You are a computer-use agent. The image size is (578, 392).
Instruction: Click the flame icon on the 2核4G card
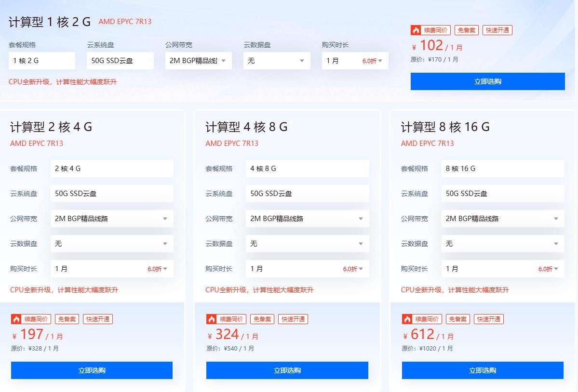pos(17,319)
